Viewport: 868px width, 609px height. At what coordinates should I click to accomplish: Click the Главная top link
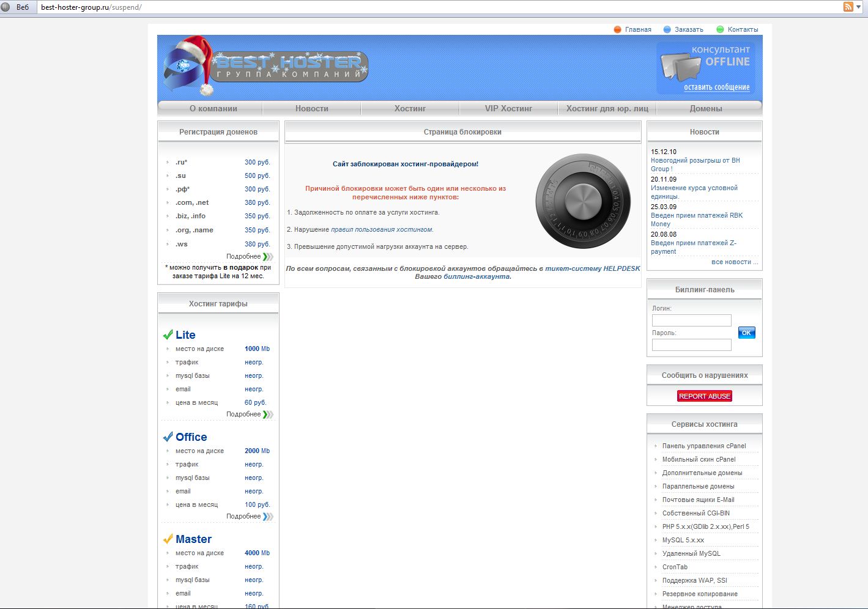pos(638,29)
